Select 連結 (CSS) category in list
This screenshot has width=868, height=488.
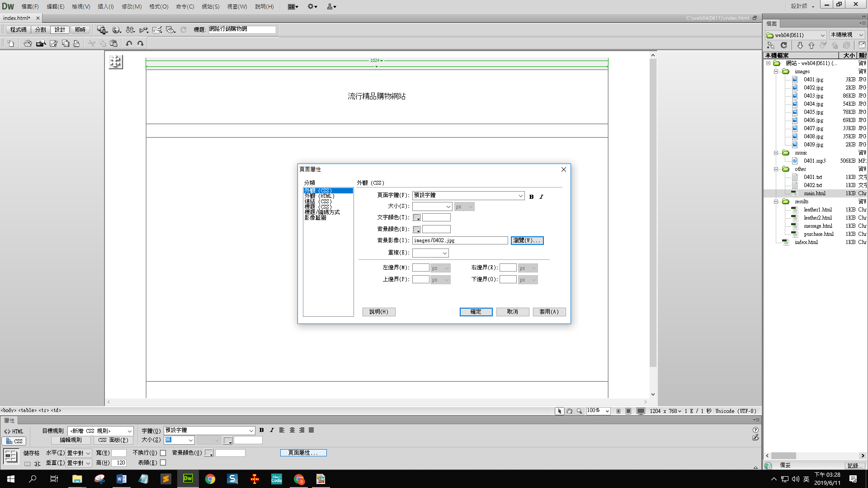[318, 202]
